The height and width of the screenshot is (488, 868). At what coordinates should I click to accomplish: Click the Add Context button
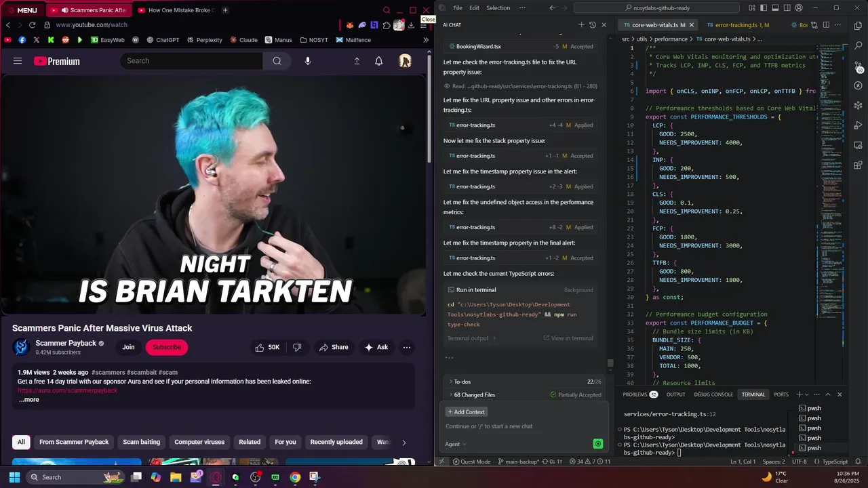467,412
